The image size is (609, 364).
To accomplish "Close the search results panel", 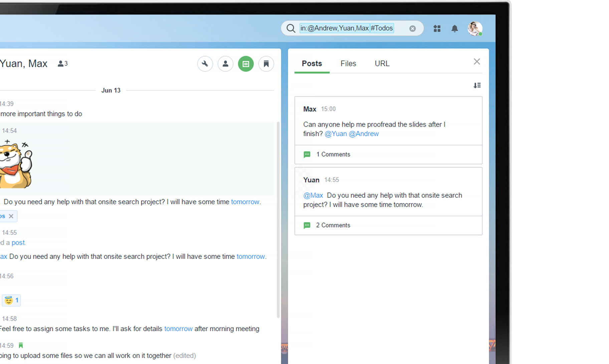I will coord(477,61).
